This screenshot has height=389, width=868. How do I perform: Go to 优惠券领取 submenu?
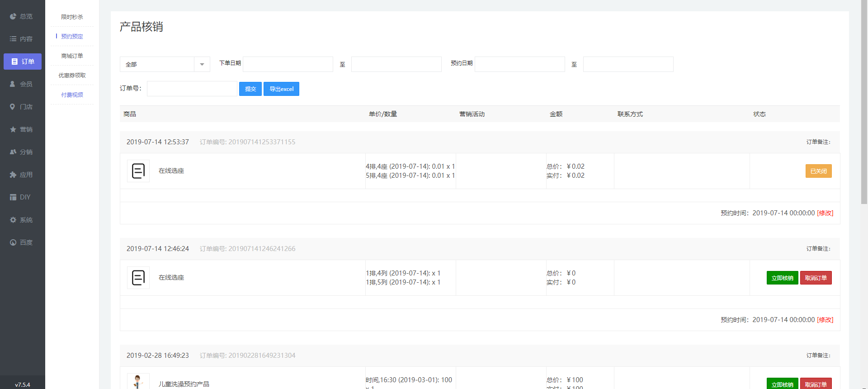point(72,75)
